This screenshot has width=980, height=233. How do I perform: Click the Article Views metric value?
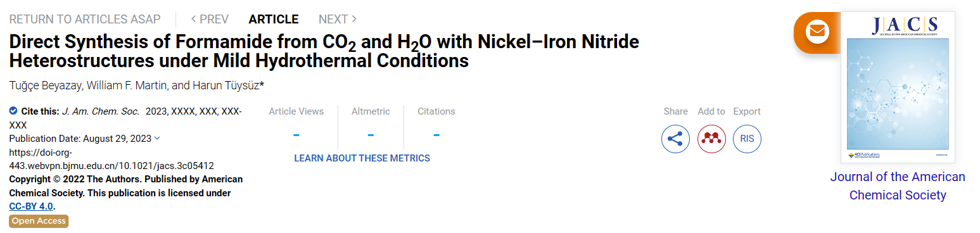coord(296,135)
